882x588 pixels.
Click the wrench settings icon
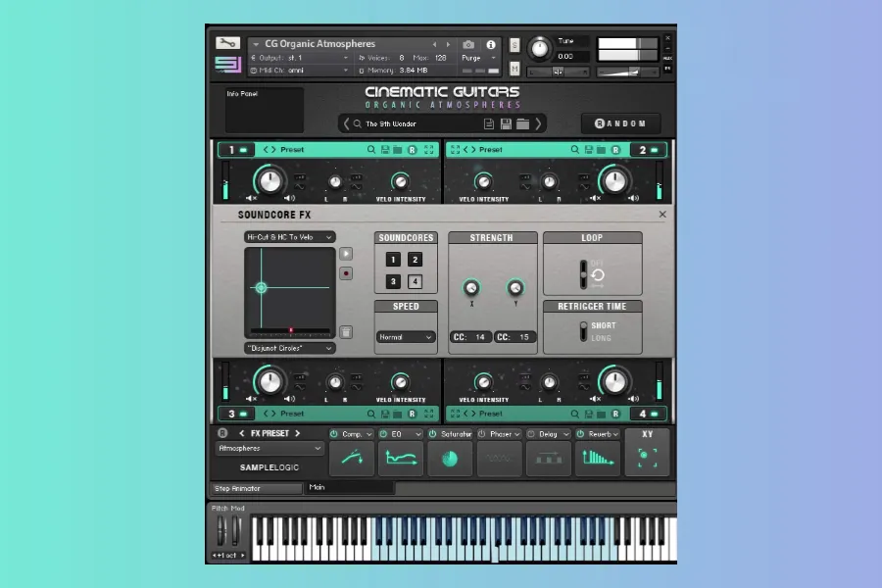click(x=227, y=43)
